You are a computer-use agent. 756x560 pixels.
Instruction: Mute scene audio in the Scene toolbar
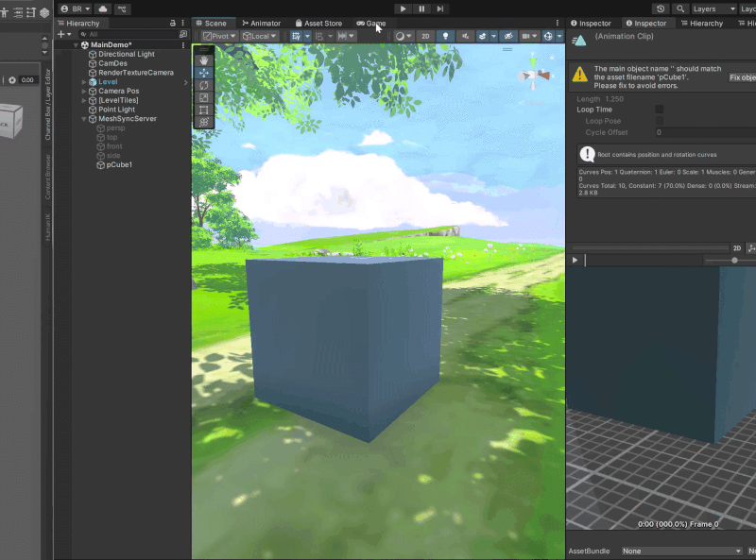[x=465, y=36]
